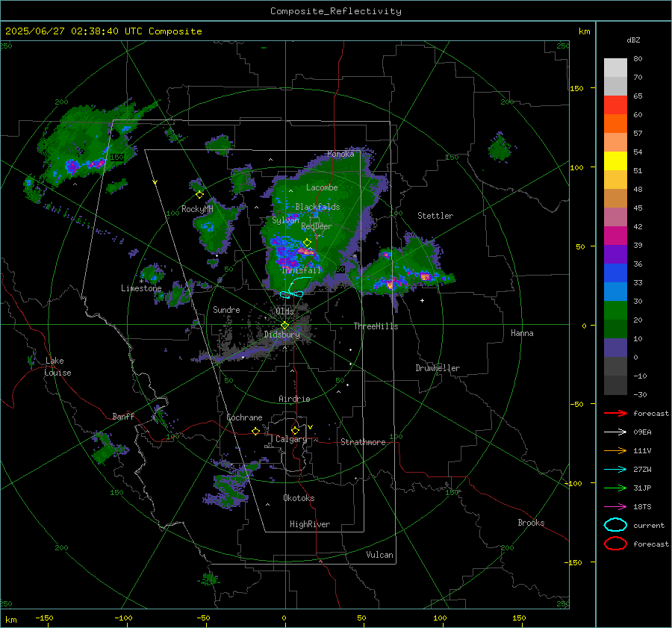Viewport: 672px width, 628px height.
Task: Click the light gray swatch beside 80 dBZ
Action: pyautogui.click(x=615, y=68)
